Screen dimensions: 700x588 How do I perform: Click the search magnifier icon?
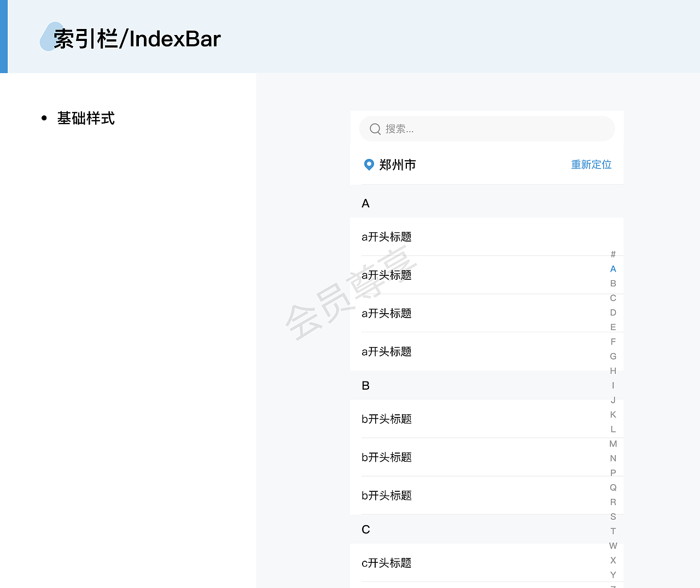[x=375, y=129]
